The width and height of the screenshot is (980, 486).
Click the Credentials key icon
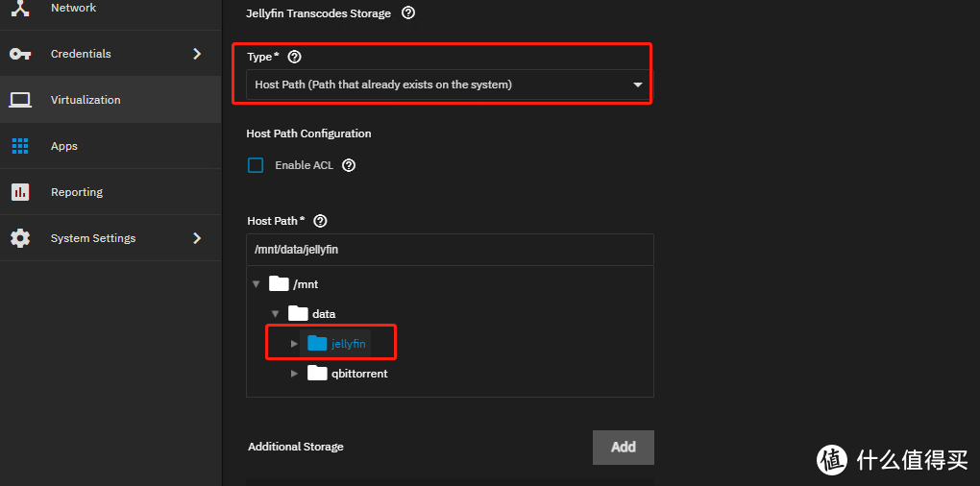[20, 54]
